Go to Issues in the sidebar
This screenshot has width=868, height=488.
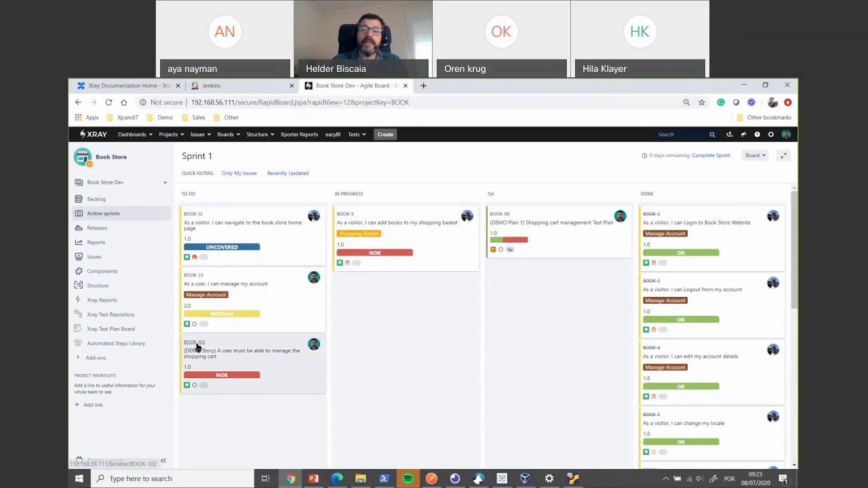pos(94,257)
